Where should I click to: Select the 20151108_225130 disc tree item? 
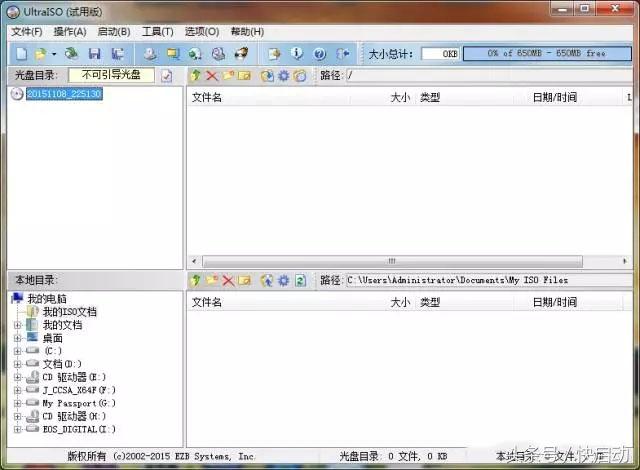pyautogui.click(x=64, y=94)
